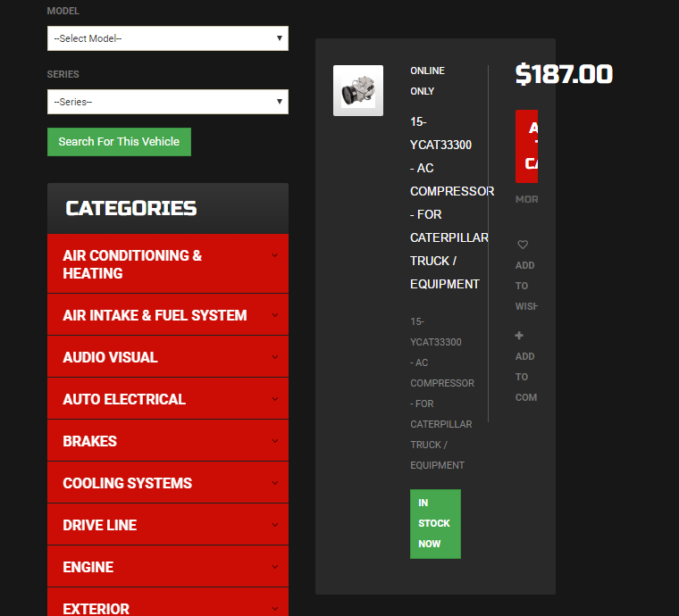Click the More link under cart button
This screenshot has height=616, width=679.
pos(526,199)
